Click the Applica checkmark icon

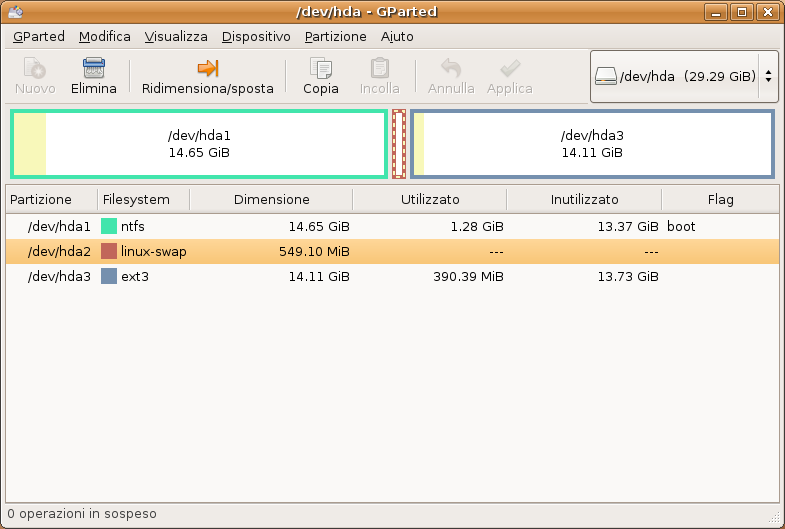pos(510,69)
